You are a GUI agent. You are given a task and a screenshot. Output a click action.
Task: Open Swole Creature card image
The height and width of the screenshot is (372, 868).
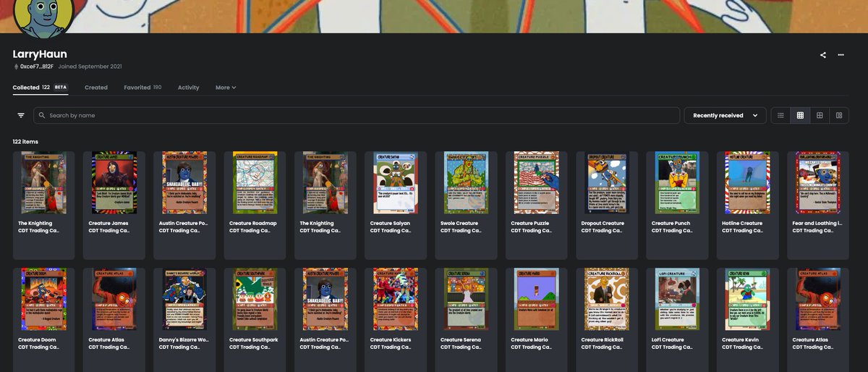pyautogui.click(x=467, y=182)
